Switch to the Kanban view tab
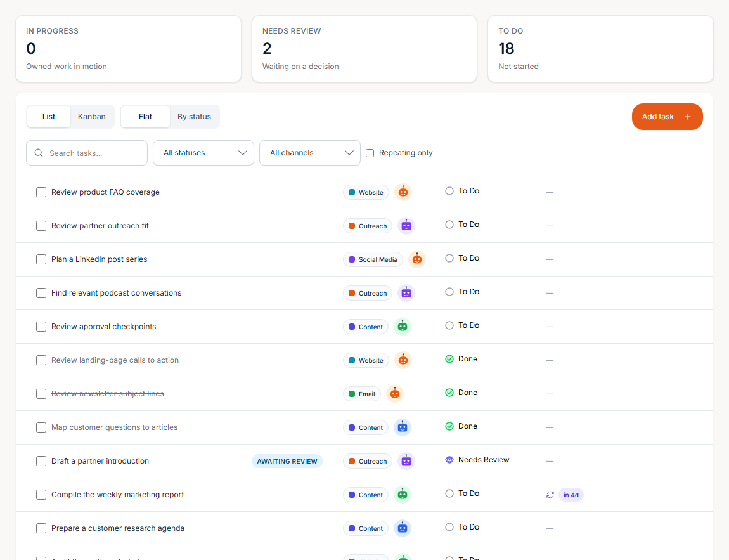The image size is (729, 560). (x=91, y=117)
